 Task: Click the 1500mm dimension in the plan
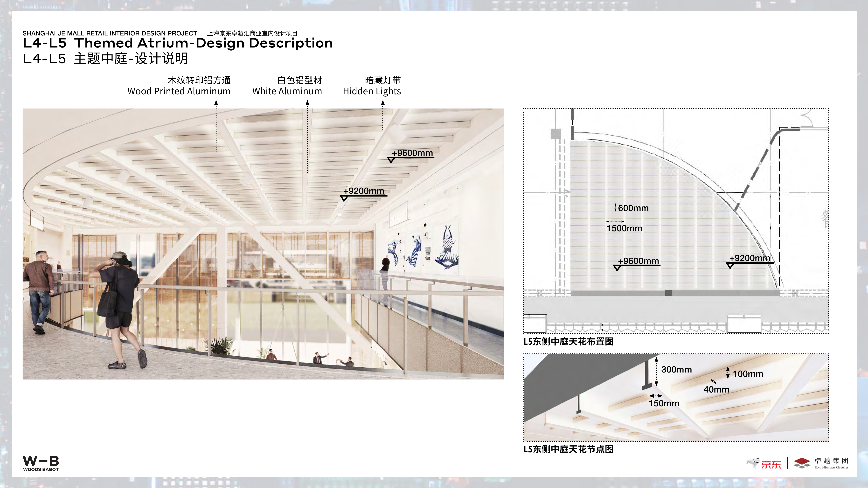(x=624, y=228)
